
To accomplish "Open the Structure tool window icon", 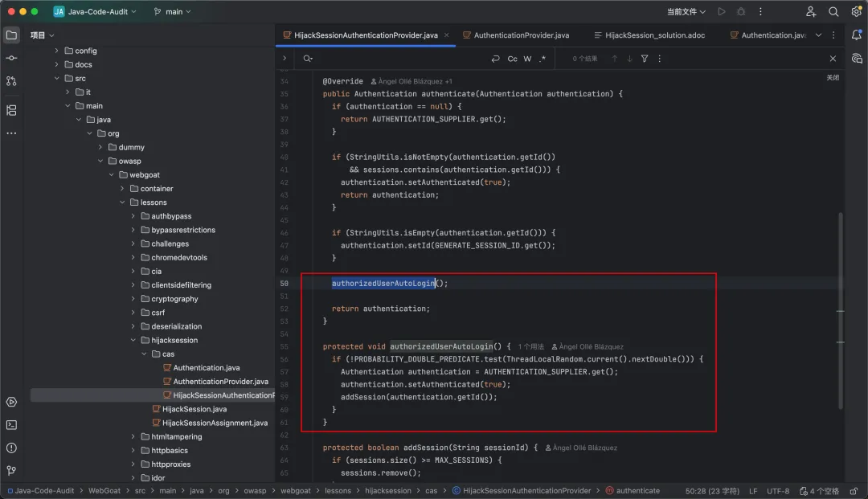I will coord(11,111).
